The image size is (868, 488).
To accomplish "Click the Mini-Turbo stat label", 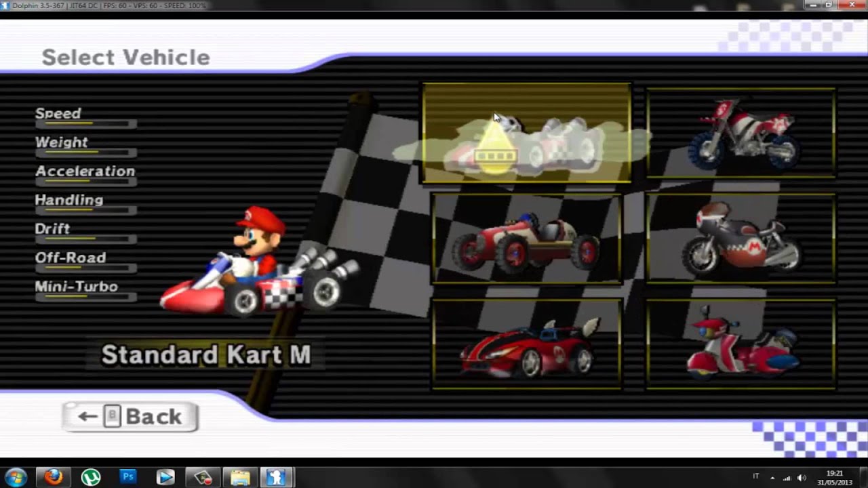I will 77,287.
